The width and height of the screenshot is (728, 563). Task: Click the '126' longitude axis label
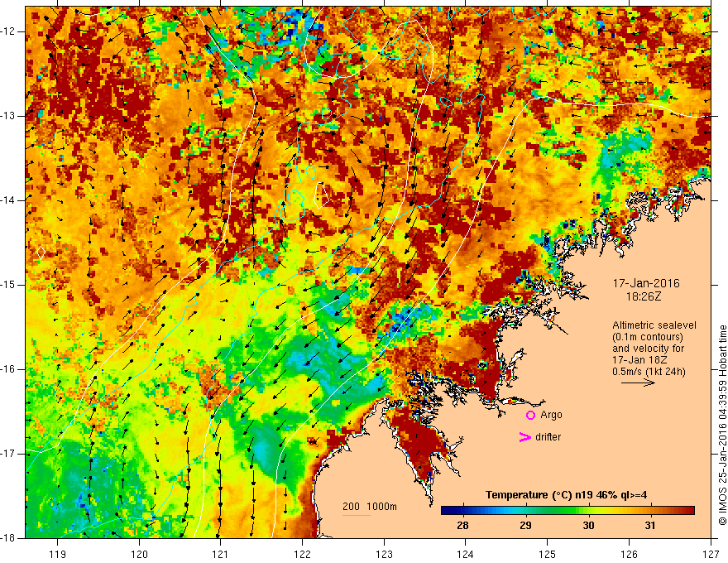click(x=629, y=554)
